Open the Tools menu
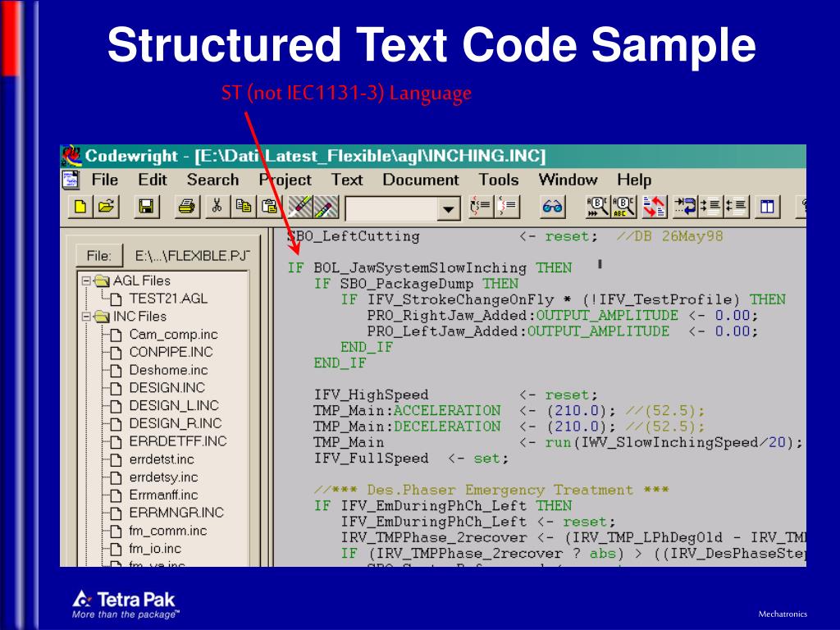Screen dimensions: 840x630 pyautogui.click(x=499, y=180)
